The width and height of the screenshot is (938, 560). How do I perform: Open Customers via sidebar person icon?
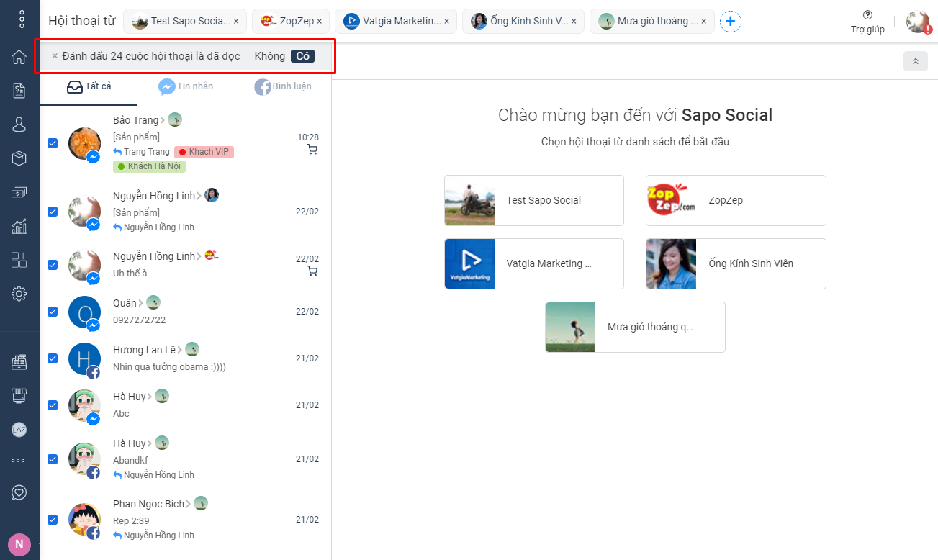tap(19, 125)
